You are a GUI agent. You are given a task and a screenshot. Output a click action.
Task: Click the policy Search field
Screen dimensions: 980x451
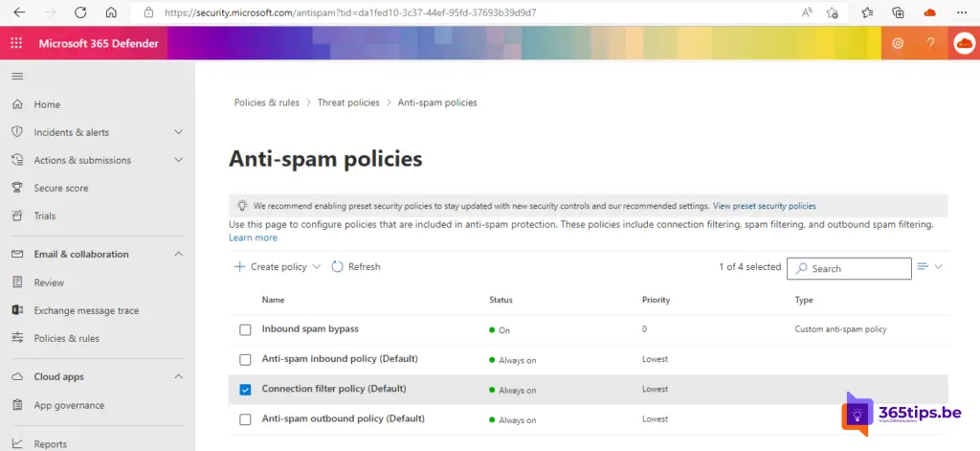coord(849,268)
